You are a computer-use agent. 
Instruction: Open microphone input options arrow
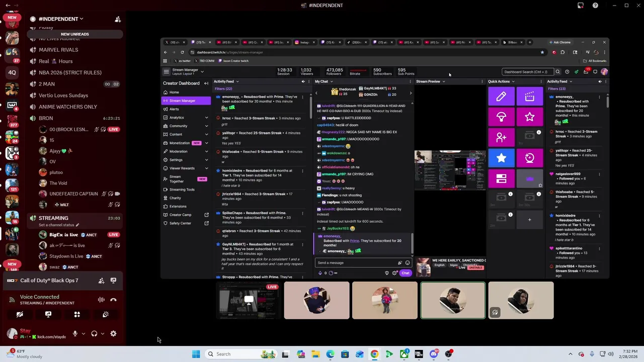click(83, 333)
